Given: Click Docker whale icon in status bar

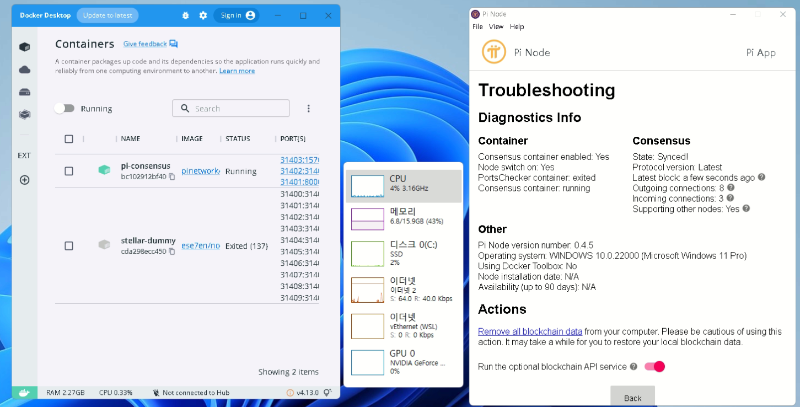Looking at the screenshot, I should pos(24,393).
